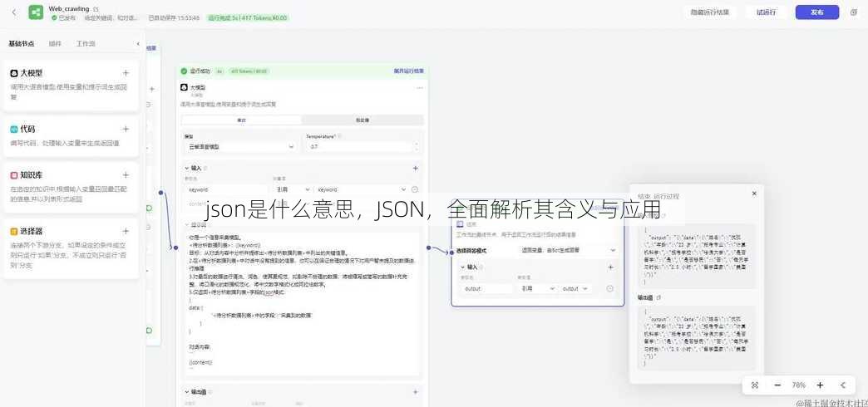Remove the output row in end node

click(x=610, y=289)
